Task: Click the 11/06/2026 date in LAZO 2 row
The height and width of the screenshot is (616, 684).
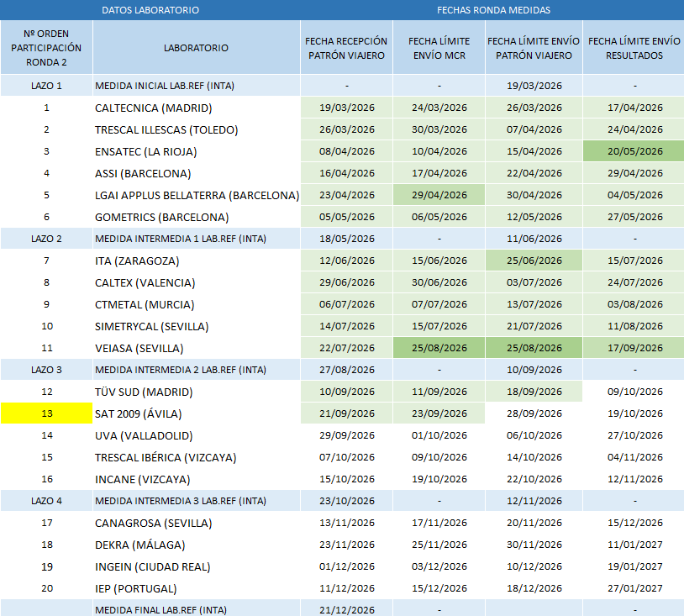Action: [x=534, y=239]
